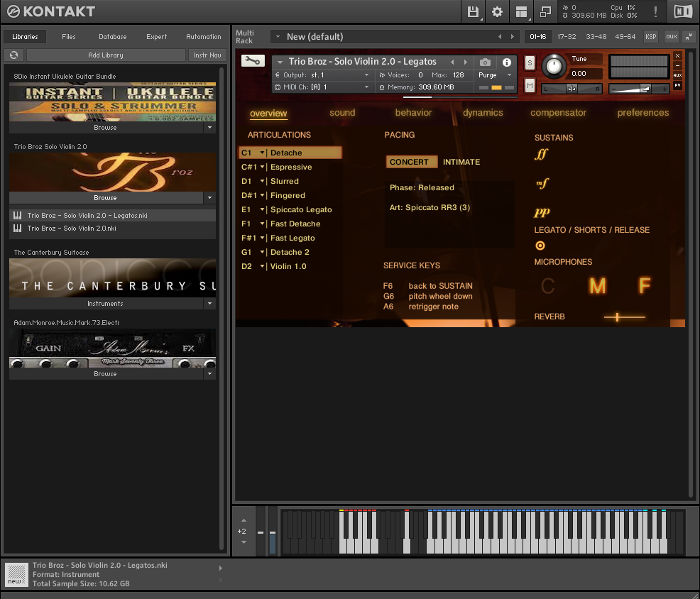Open the KSP script button

tap(650, 37)
